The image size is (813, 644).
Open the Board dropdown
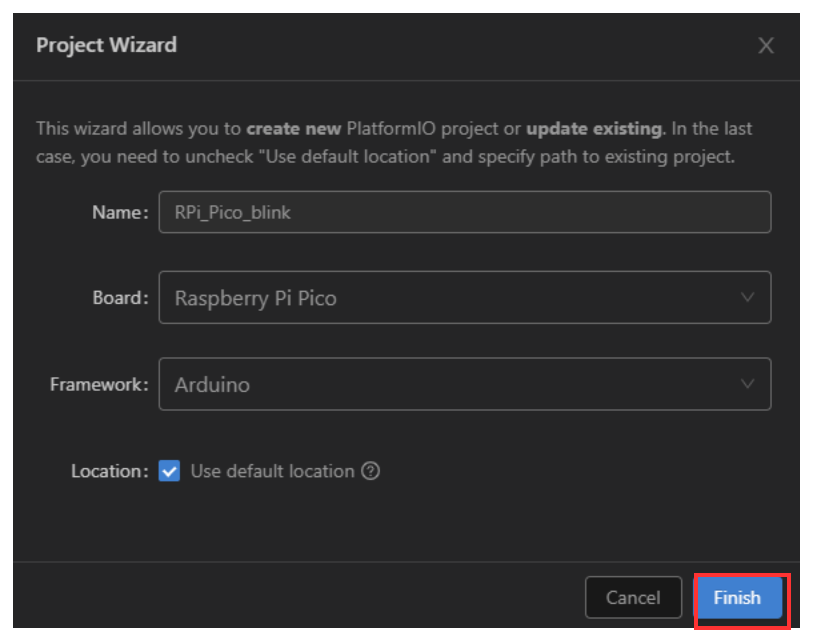(464, 297)
